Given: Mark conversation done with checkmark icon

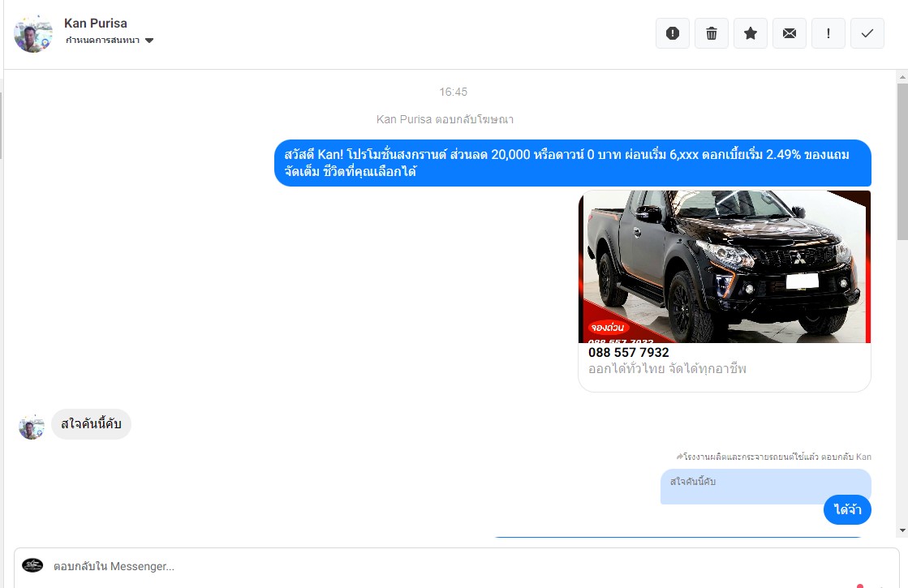Looking at the screenshot, I should [x=867, y=33].
